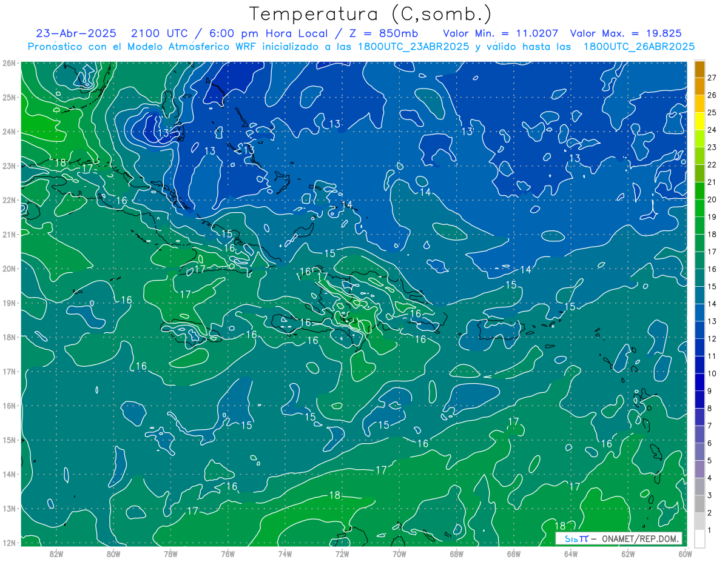Click the 68W longitude axis label
The width and height of the screenshot is (728, 562).
click(x=456, y=554)
